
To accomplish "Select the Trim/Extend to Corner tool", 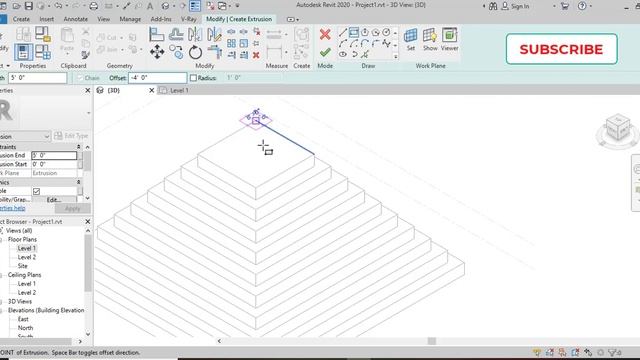I will click(x=214, y=52).
